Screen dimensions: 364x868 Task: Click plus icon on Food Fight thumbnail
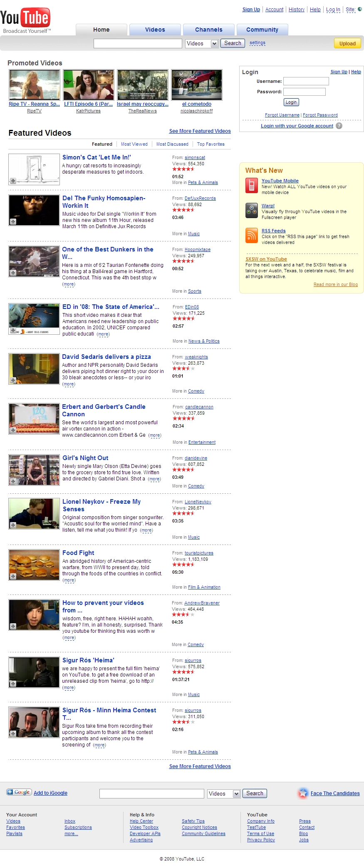coord(13,576)
